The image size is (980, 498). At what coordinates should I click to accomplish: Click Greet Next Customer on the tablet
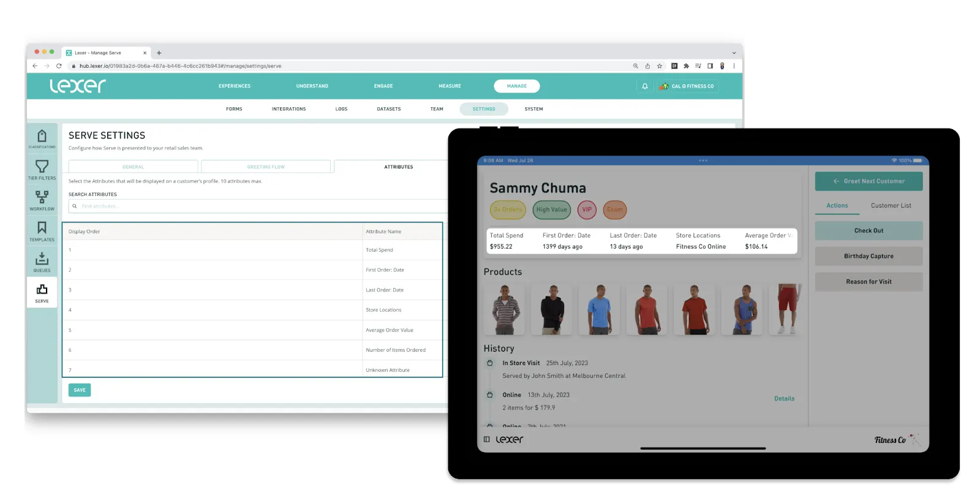click(869, 181)
